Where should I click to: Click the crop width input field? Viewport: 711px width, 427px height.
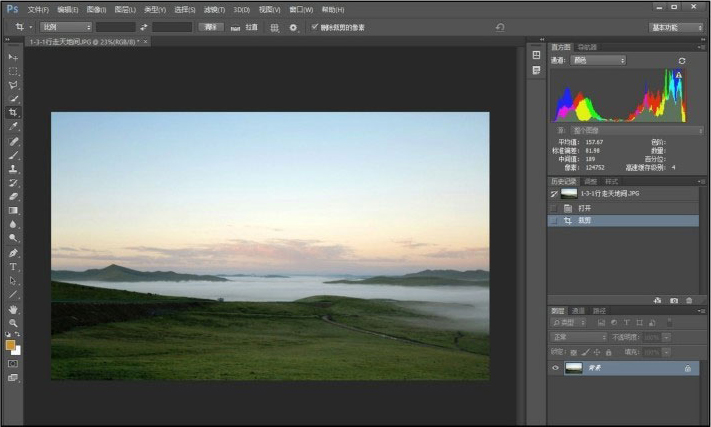coord(115,27)
